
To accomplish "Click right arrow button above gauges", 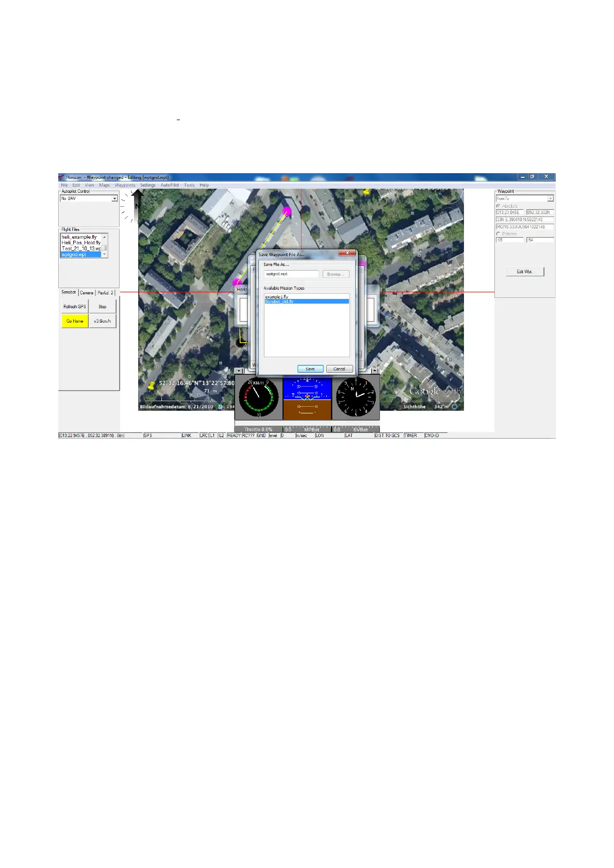I will tap(375, 371).
